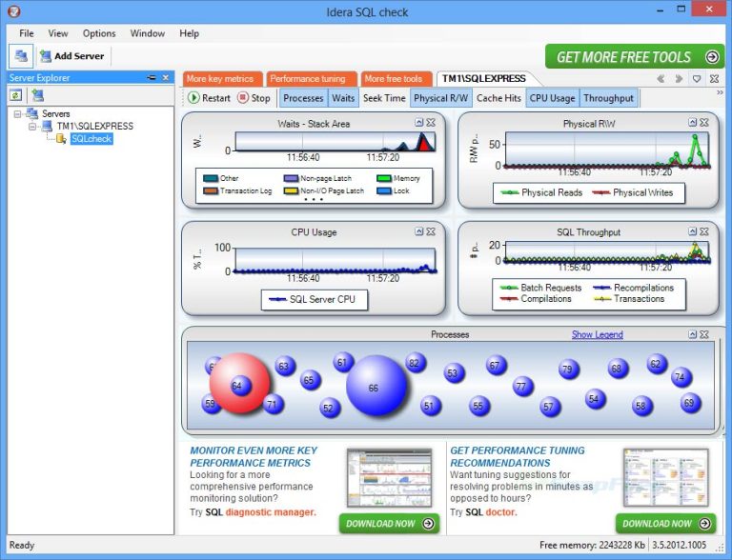Screen dimensions: 732x560
Task: Collapse the Servers tree node
Action: point(18,114)
